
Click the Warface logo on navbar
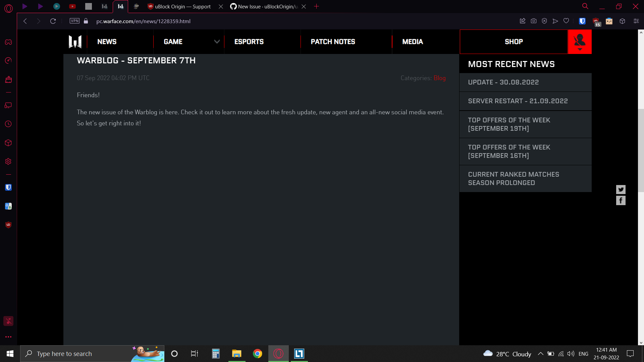pos(75,42)
